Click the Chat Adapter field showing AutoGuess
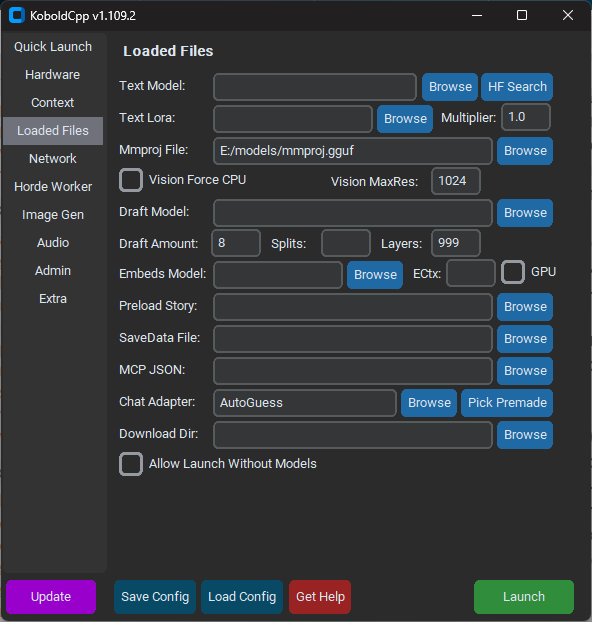 pos(305,403)
